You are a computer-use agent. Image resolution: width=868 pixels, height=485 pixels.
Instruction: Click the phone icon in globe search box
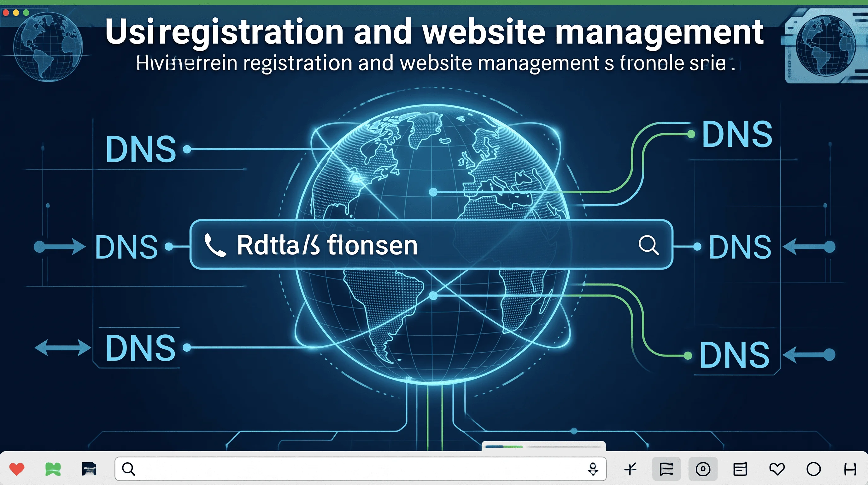click(x=215, y=245)
